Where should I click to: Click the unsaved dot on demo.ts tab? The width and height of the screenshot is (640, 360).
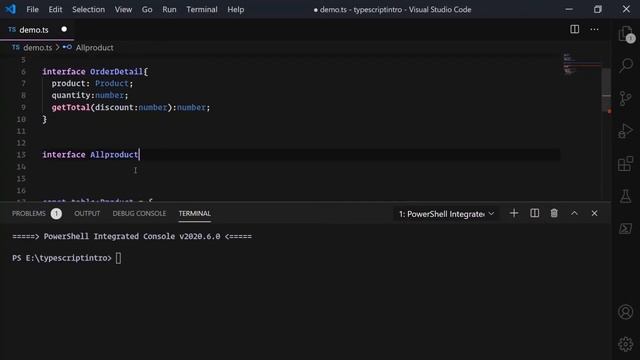pyautogui.click(x=64, y=29)
